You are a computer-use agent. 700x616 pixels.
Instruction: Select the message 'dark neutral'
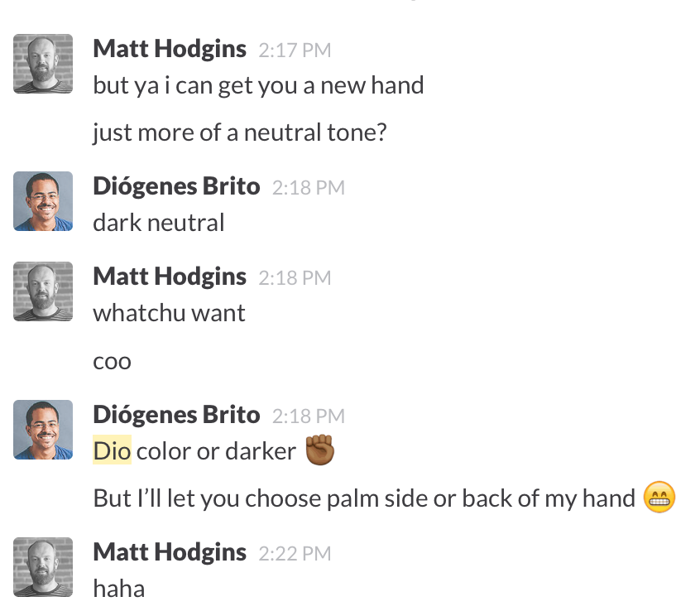click(158, 222)
